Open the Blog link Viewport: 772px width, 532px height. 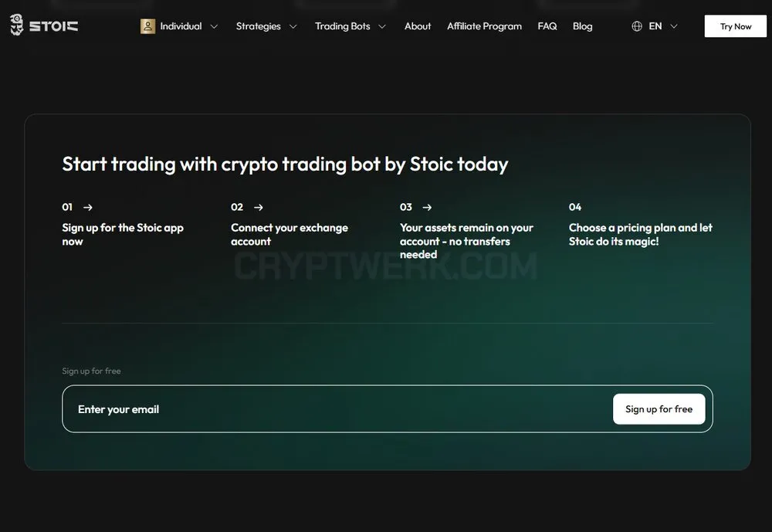click(x=582, y=26)
